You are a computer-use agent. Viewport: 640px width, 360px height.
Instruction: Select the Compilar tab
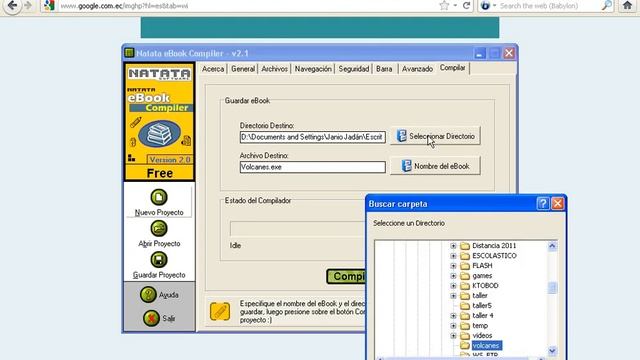pos(452,68)
